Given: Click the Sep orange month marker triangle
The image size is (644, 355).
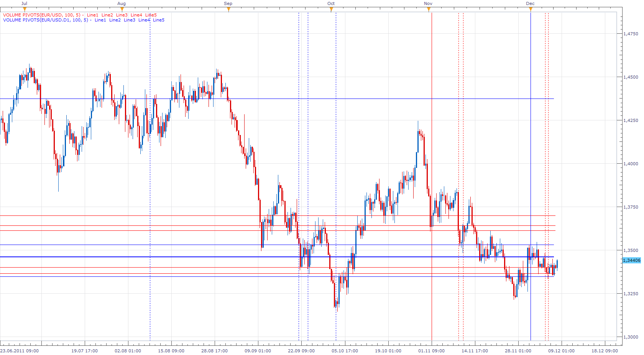Looking at the screenshot, I should point(229,10).
